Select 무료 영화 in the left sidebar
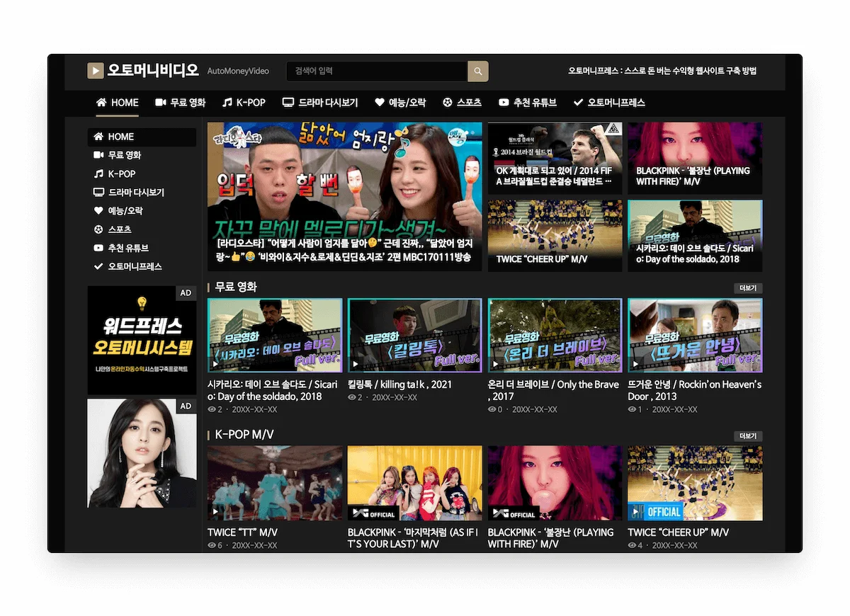 click(142, 155)
